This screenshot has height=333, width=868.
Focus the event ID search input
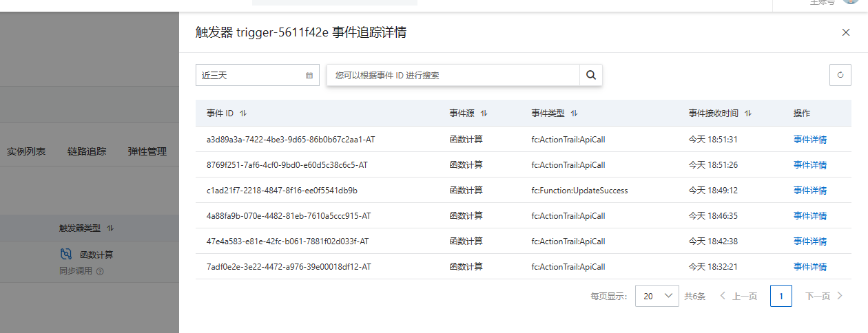click(453, 75)
